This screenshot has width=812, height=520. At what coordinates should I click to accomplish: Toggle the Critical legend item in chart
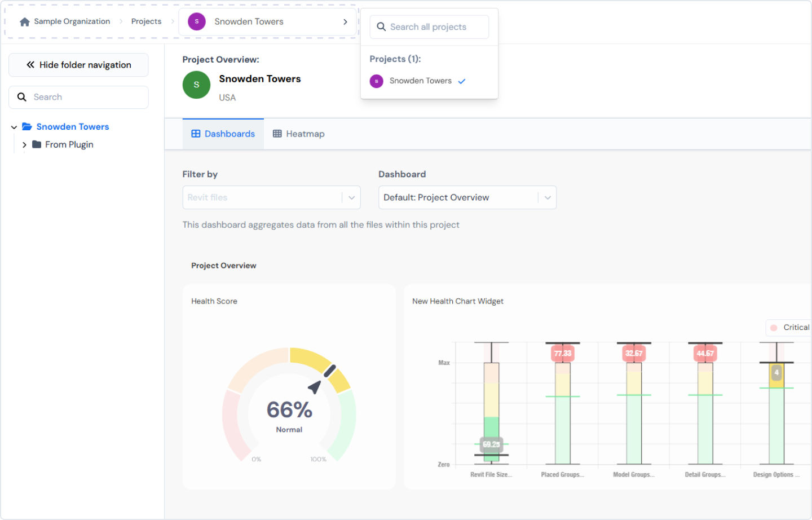point(789,327)
